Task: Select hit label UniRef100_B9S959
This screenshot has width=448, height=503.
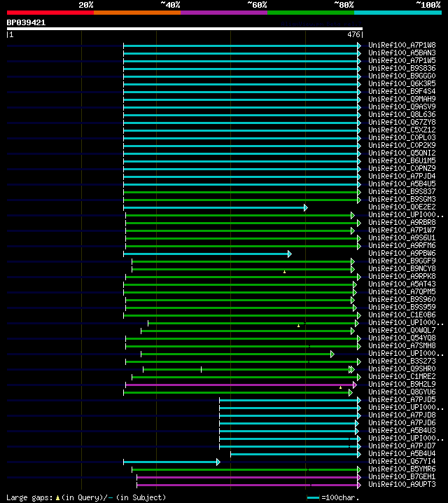Action: click(402, 307)
